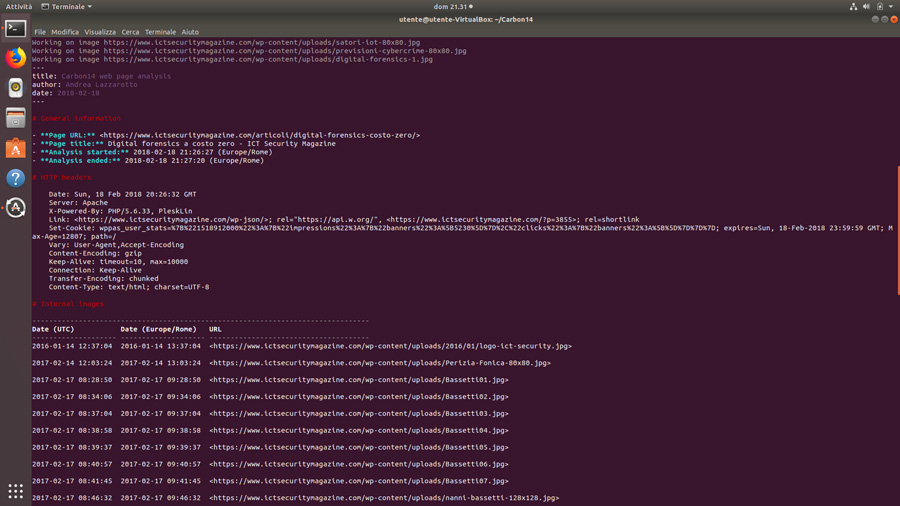Click the 'Date (Europe/Rome)' column header
The width and height of the screenshot is (900, 506).
pos(158,329)
